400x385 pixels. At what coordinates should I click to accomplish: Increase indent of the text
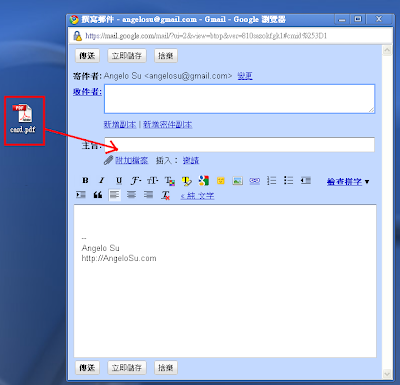tap(81, 195)
